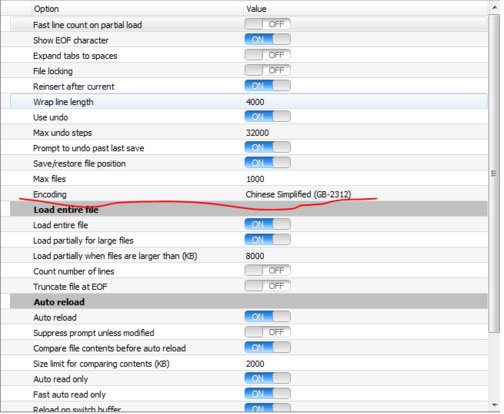Enable Suppress prompt unless modified
The height and width of the screenshot is (414, 504).
[267, 332]
